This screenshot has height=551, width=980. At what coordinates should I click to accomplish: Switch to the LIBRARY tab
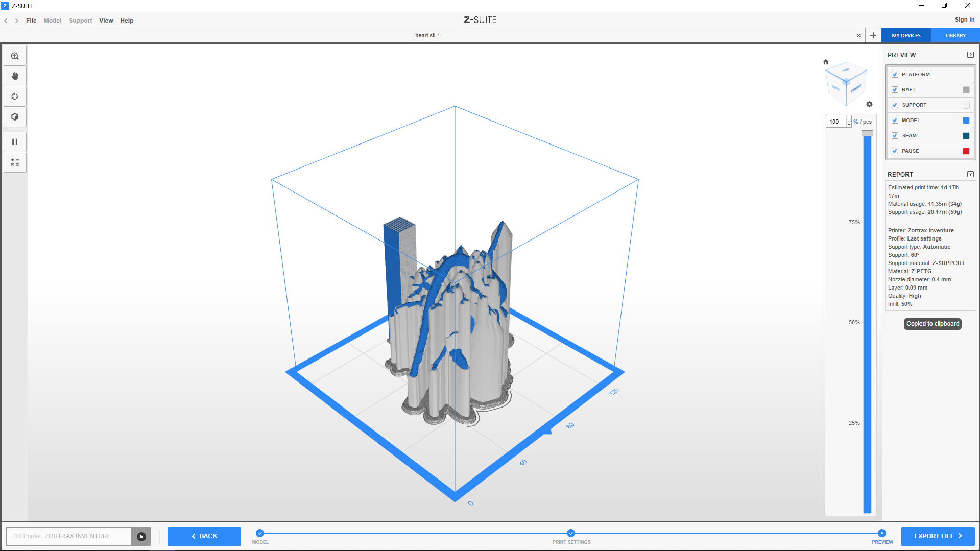pos(955,36)
